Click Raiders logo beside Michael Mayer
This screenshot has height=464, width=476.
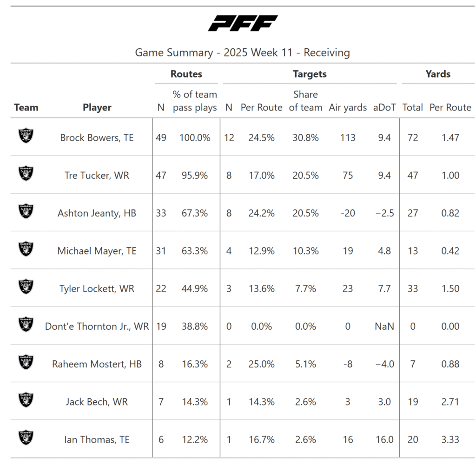(26, 249)
